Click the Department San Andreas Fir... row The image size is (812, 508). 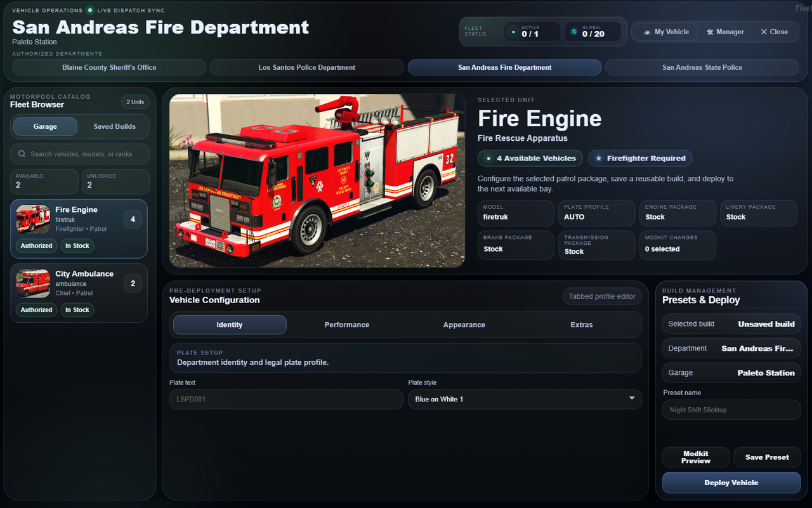click(x=731, y=348)
